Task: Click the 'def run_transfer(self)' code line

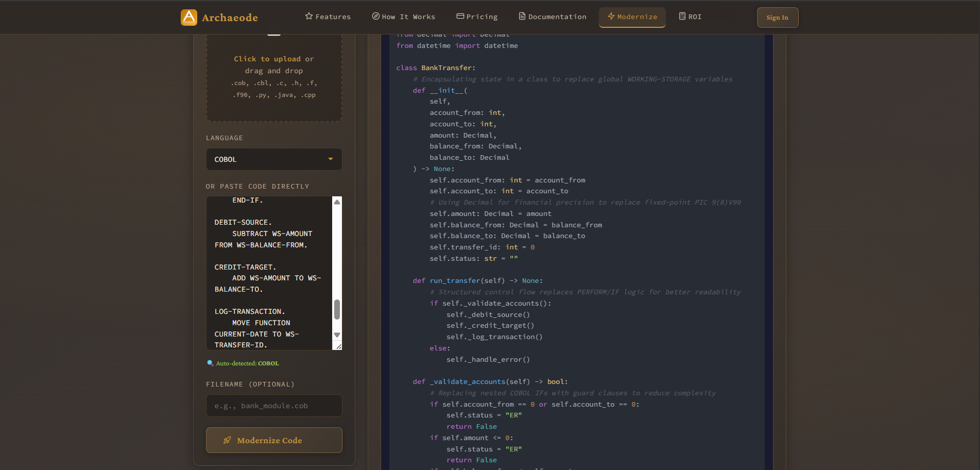Action: (x=478, y=280)
